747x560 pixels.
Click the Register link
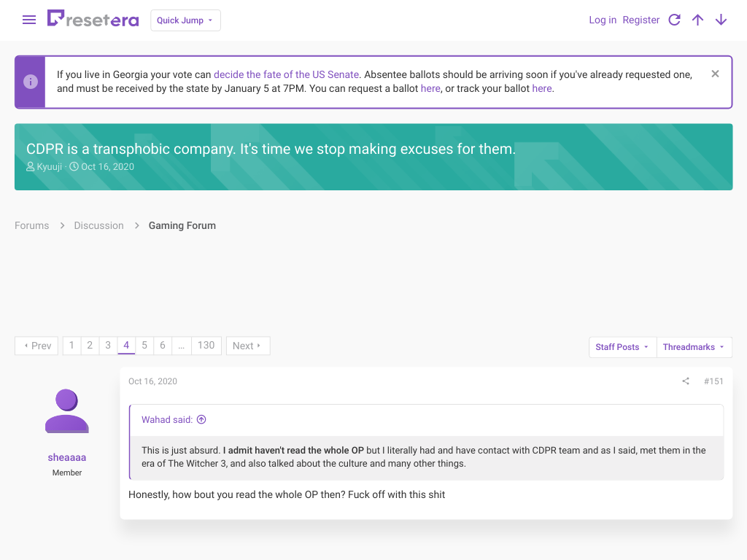point(640,20)
